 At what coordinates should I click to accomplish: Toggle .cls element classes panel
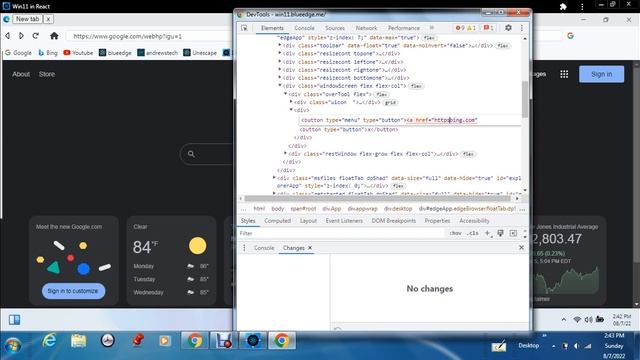pyautogui.click(x=472, y=233)
